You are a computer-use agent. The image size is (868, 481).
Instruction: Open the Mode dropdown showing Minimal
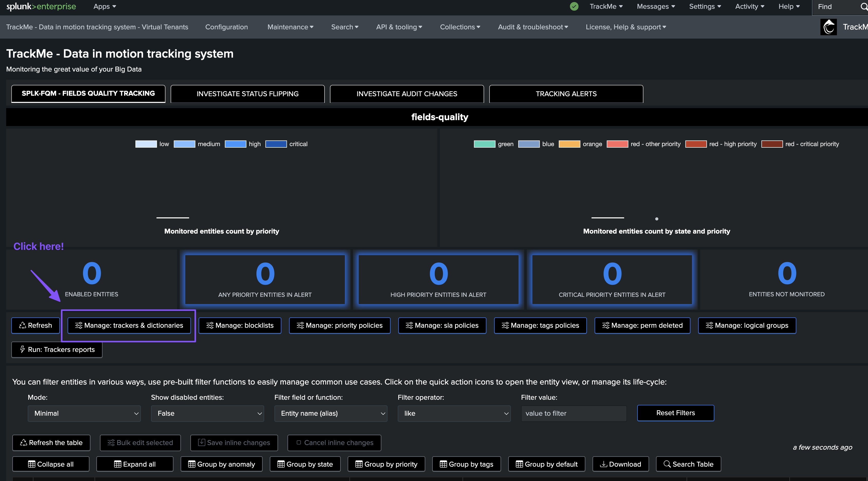coord(84,413)
